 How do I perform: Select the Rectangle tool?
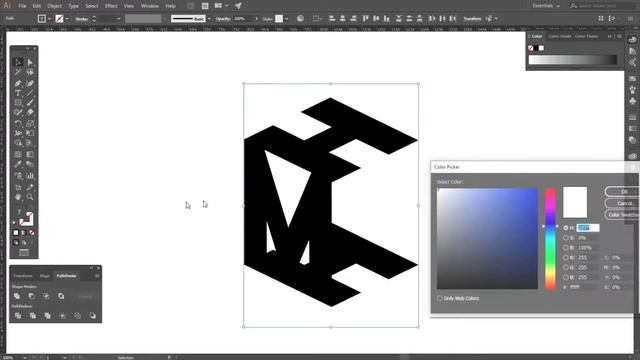coord(18,103)
